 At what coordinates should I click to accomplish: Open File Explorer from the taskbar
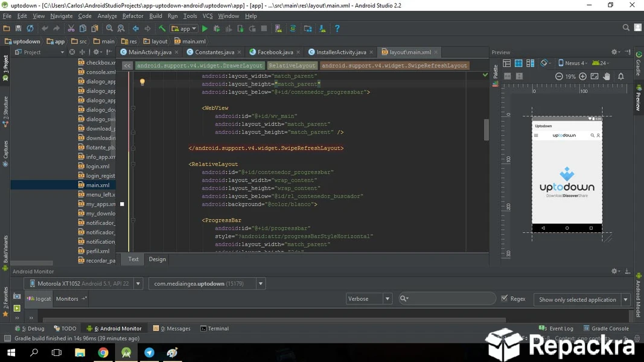click(x=80, y=352)
